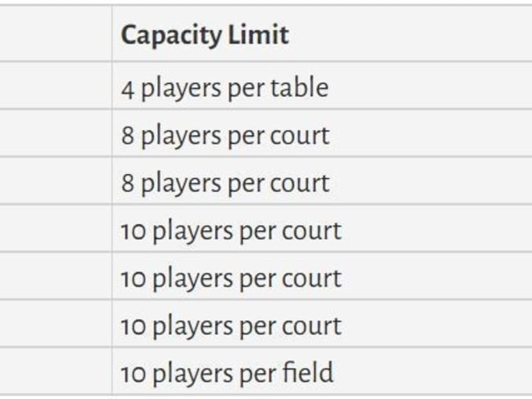Screen dimensions: 532x399
Task: Select blank cell beside '4 players per table'
Action: pos(55,87)
